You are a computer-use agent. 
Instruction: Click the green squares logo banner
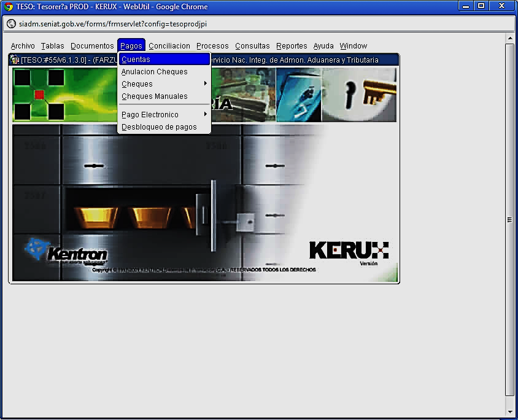coord(39,95)
